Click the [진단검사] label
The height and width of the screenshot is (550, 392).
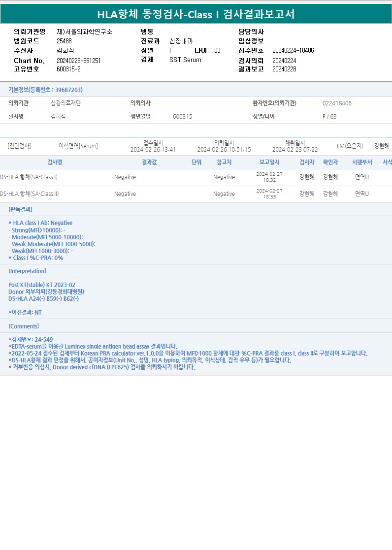click(x=19, y=146)
